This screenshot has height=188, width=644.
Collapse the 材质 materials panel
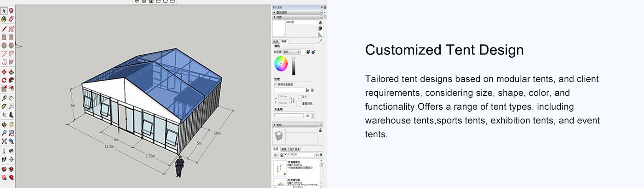click(x=298, y=17)
